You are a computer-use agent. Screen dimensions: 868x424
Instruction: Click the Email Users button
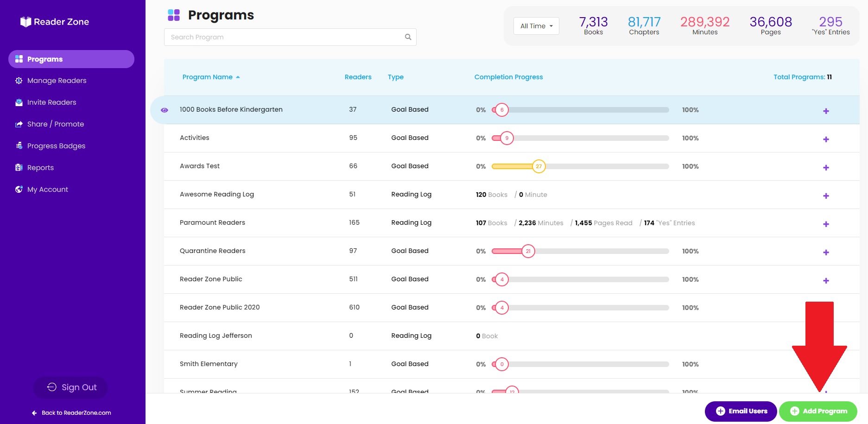[x=741, y=411]
